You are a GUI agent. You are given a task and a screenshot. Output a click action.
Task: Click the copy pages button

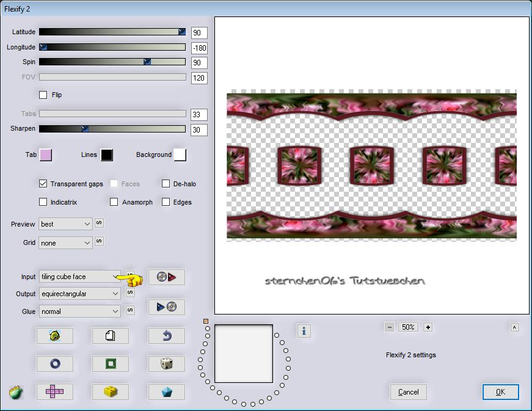click(110, 335)
